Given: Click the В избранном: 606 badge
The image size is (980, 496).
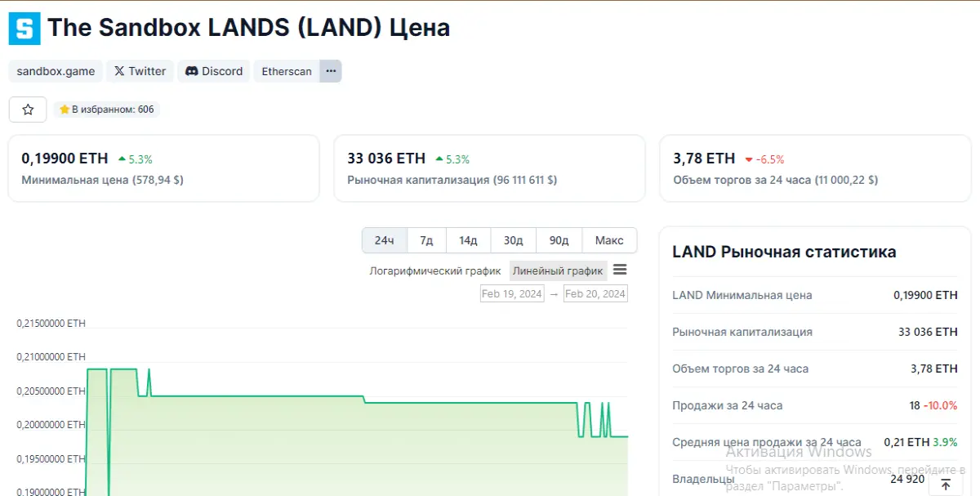Looking at the screenshot, I should point(106,109).
